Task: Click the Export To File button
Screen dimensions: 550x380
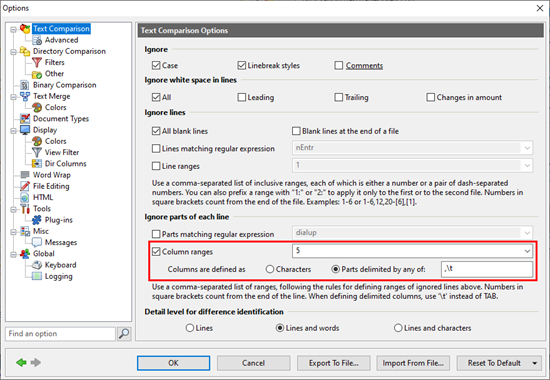Action: [x=334, y=363]
